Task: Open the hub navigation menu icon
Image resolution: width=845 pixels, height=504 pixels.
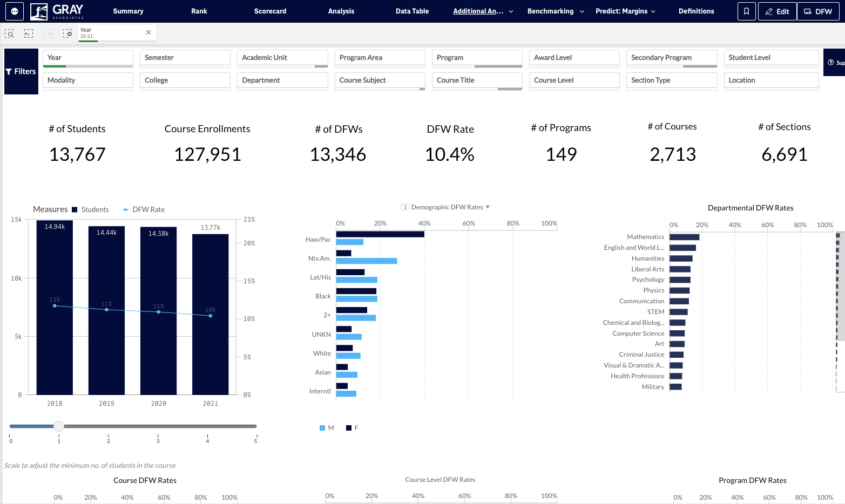Action: [x=15, y=11]
